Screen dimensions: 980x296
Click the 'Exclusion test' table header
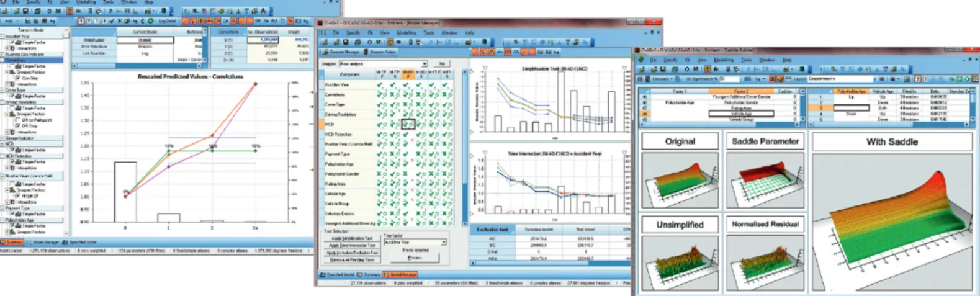click(492, 230)
